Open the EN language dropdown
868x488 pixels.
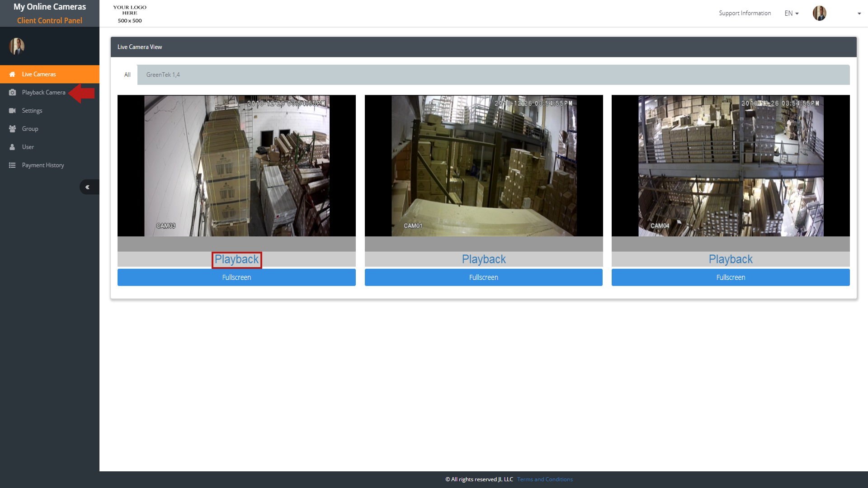[x=791, y=14]
